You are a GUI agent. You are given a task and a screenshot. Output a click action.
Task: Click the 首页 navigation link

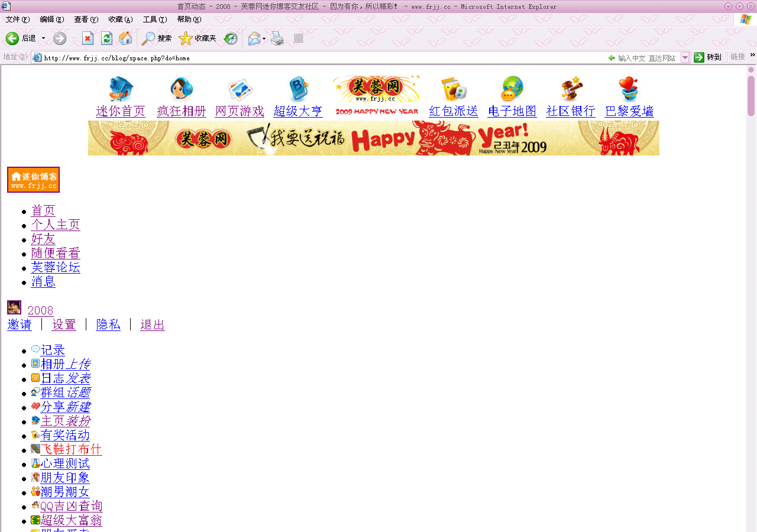tap(43, 210)
